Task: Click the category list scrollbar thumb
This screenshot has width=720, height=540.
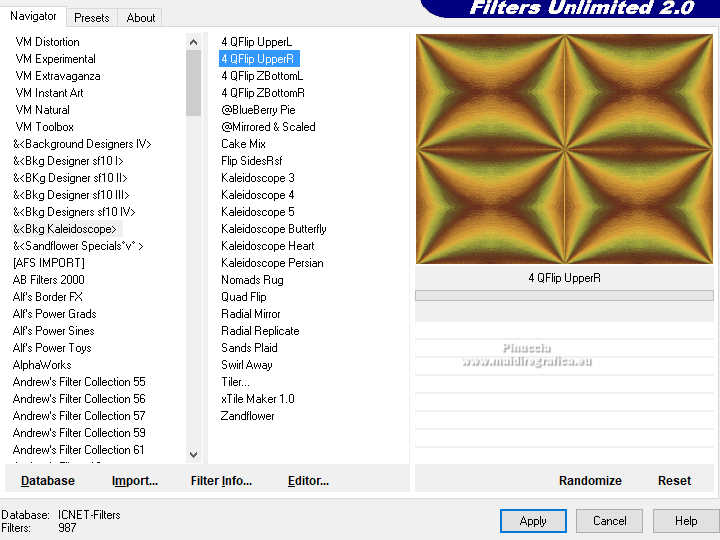Action: [x=193, y=83]
